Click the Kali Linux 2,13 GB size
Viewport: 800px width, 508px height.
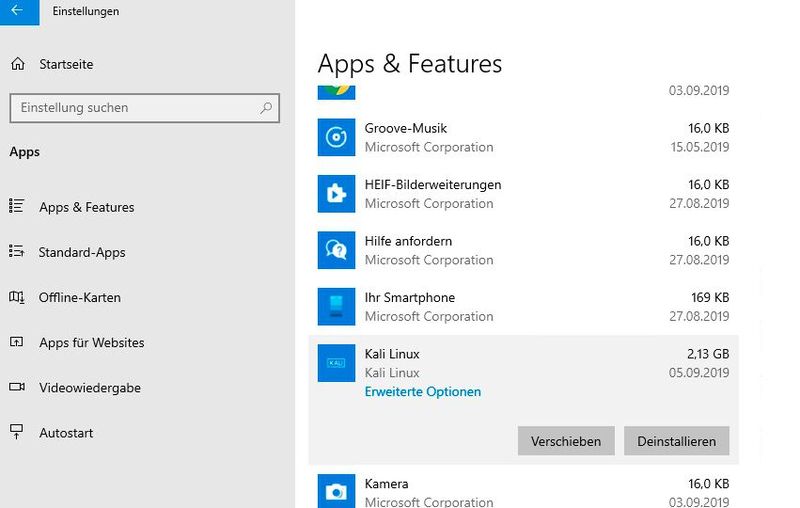(708, 354)
